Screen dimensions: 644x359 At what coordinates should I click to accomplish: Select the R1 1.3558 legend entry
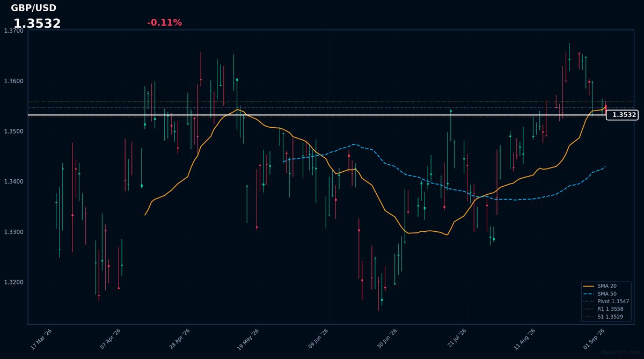pos(605,309)
